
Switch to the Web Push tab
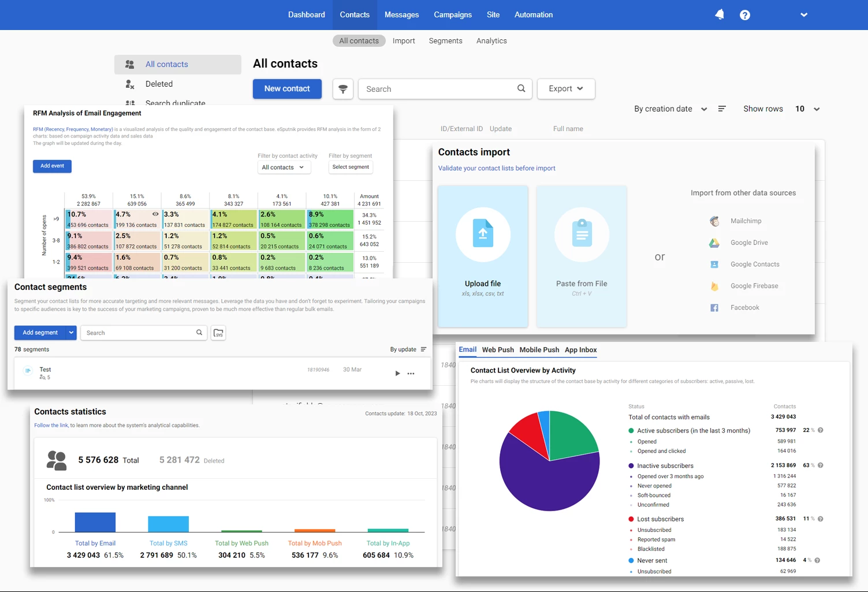point(498,350)
